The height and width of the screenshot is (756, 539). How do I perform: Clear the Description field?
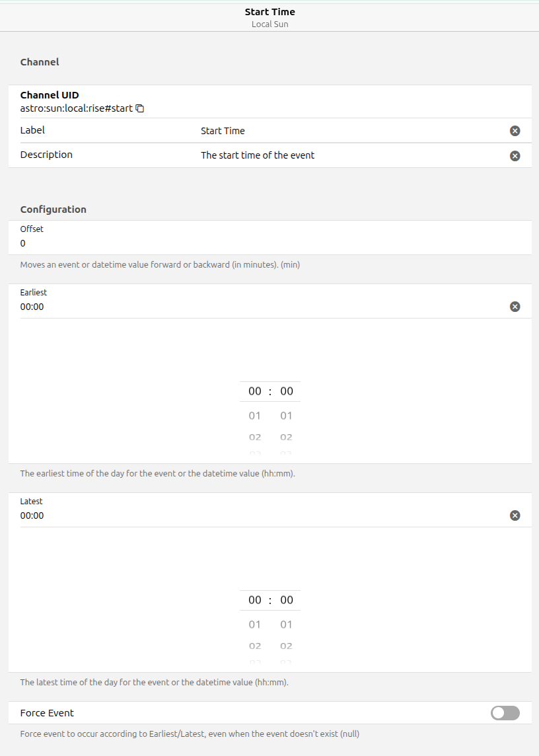click(515, 156)
